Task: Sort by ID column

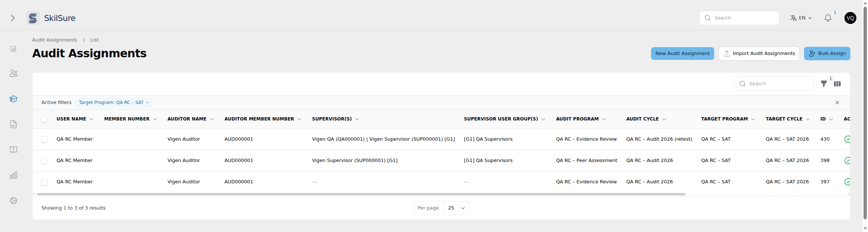Action: point(826,119)
